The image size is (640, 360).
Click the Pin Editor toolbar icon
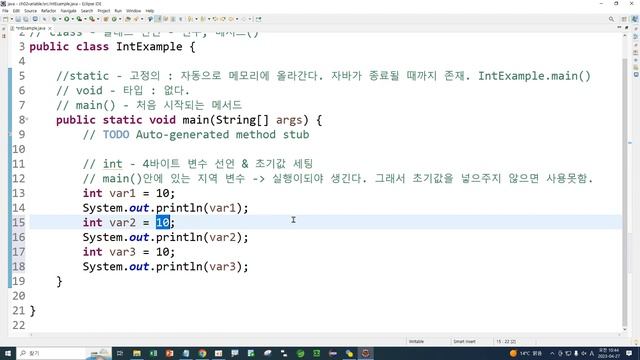click(x=258, y=19)
